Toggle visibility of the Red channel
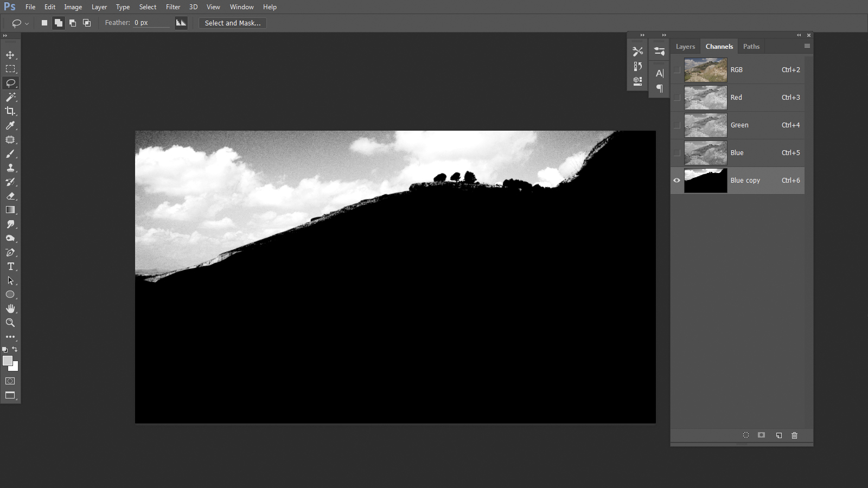The width and height of the screenshot is (868, 488). 676,98
